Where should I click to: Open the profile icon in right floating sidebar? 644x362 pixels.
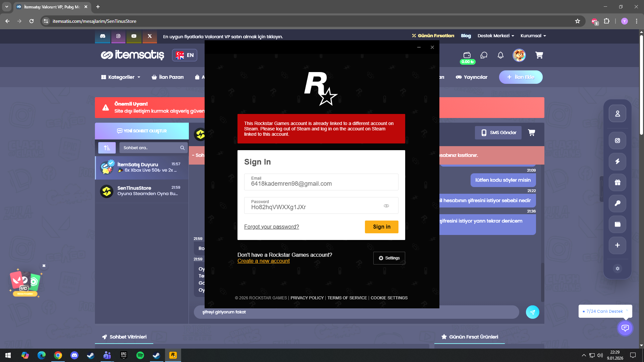(x=617, y=114)
